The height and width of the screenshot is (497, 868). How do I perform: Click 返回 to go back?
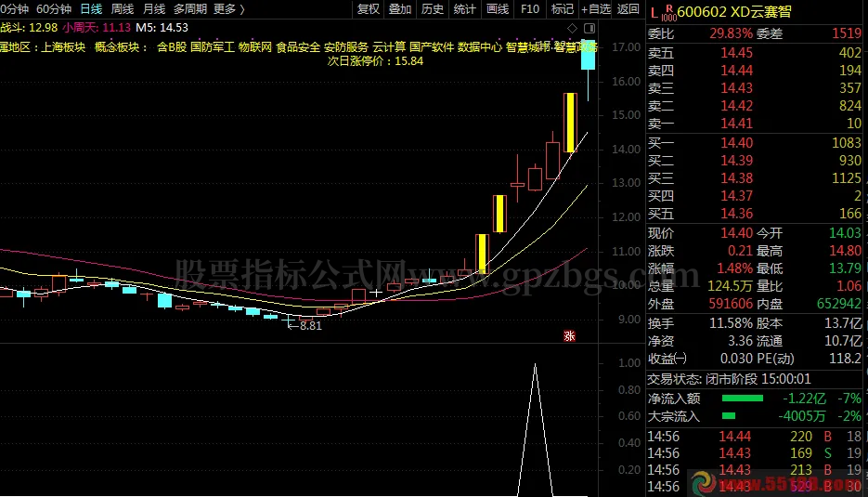(628, 9)
